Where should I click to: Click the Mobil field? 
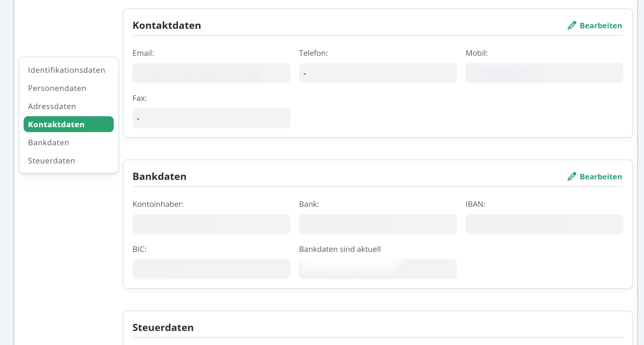tap(544, 73)
